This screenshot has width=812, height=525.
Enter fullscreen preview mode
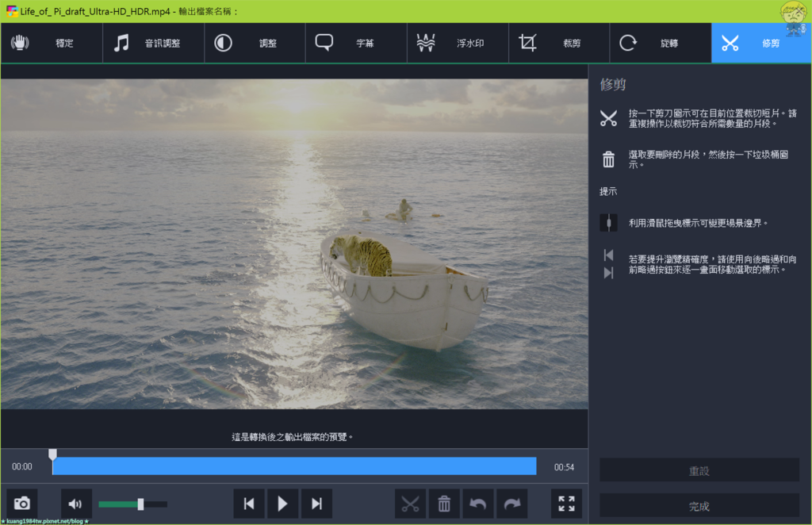[x=566, y=504]
